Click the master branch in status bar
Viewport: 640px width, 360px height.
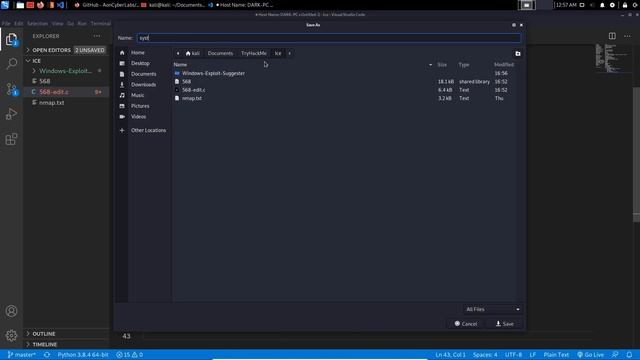click(22, 355)
